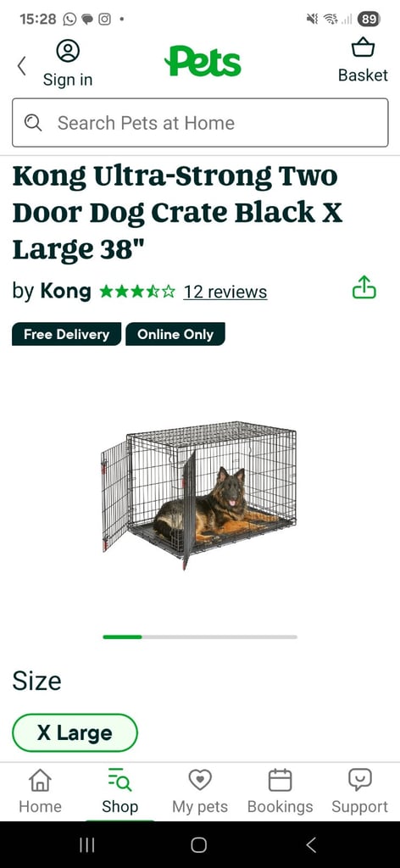This screenshot has width=400, height=868.
Task: Open the 12 reviews link
Action: click(225, 292)
